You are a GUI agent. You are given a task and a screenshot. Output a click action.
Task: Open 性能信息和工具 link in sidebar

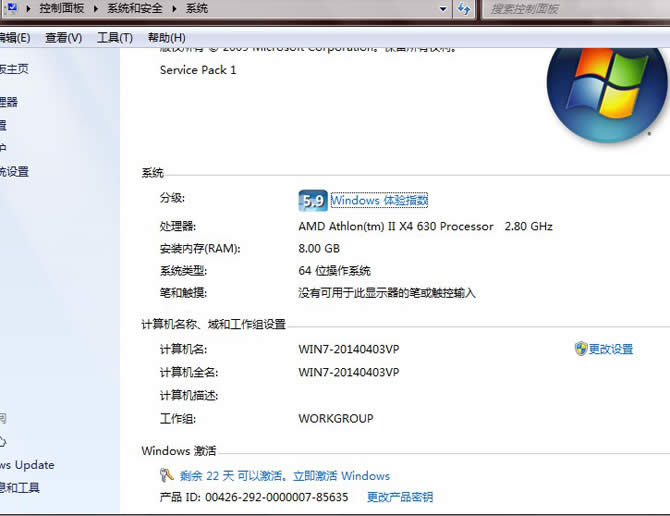pos(20,487)
